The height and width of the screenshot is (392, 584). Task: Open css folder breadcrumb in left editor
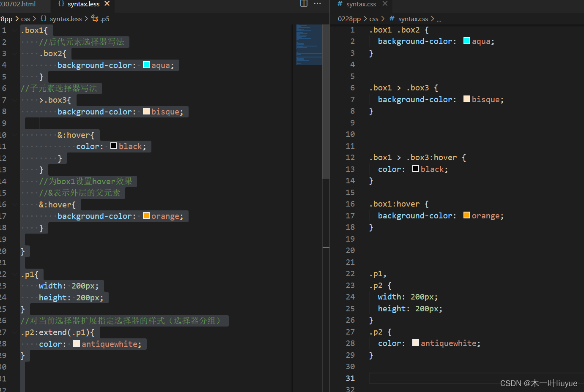[x=25, y=19]
